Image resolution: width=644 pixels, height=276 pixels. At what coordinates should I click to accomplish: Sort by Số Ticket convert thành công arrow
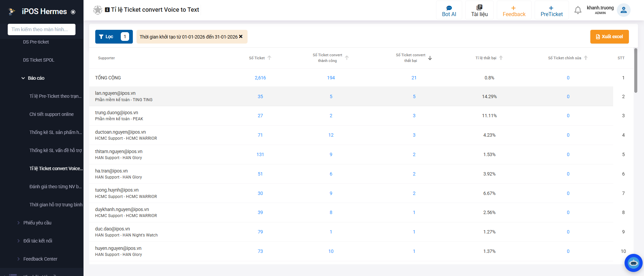tap(347, 58)
